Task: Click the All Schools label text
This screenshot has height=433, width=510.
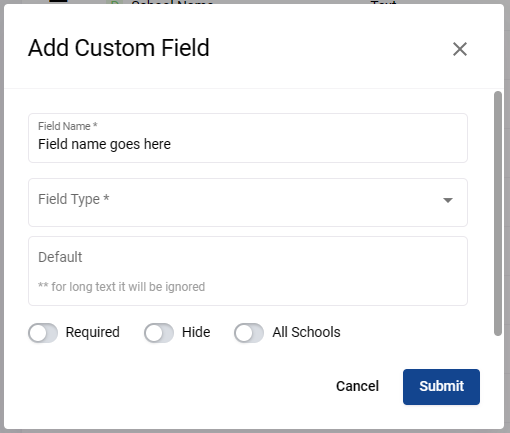Action: pyautogui.click(x=306, y=332)
